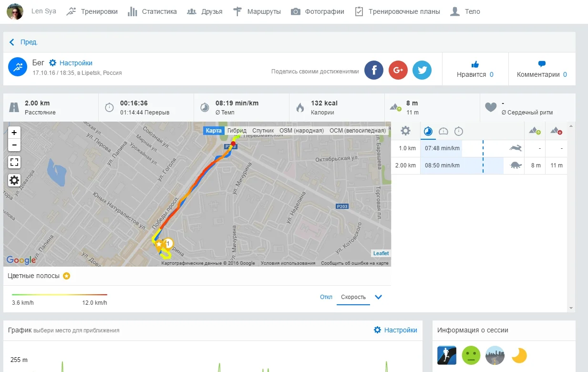Image resolution: width=588 pixels, height=372 pixels.
Task: Share workout via Google Plus icon
Action: click(398, 71)
